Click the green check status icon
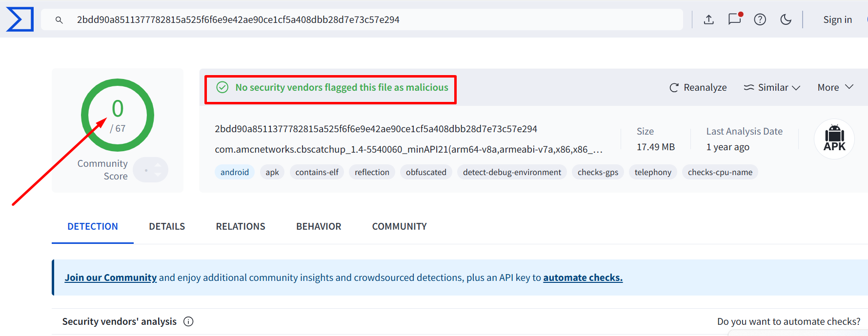This screenshot has height=336, width=868. [x=222, y=87]
